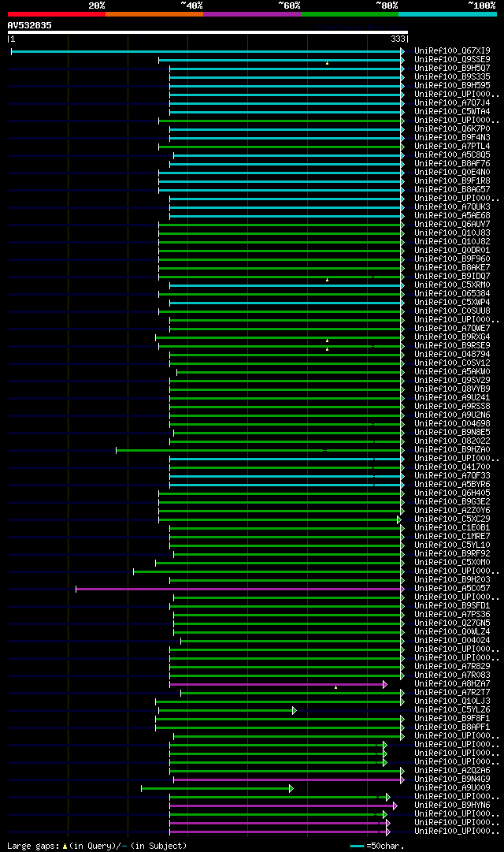Viewport: 504px width, 852px height.
Task: Open the UniRef100_Q6H405 hit link
Action: coord(452,494)
